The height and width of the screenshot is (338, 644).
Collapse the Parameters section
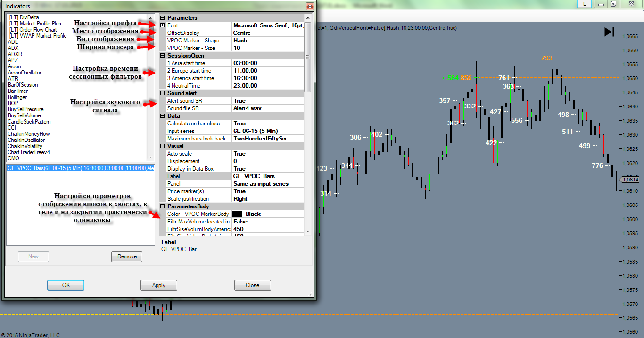click(163, 18)
